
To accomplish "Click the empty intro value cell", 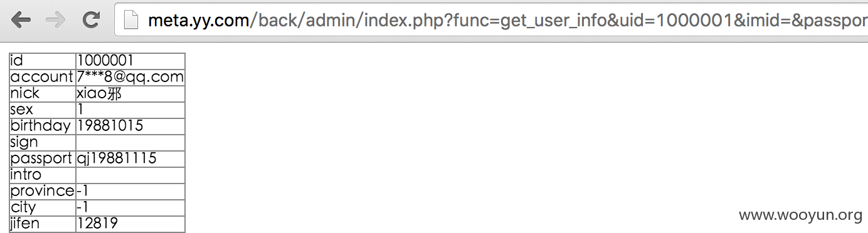I will click(x=130, y=175).
